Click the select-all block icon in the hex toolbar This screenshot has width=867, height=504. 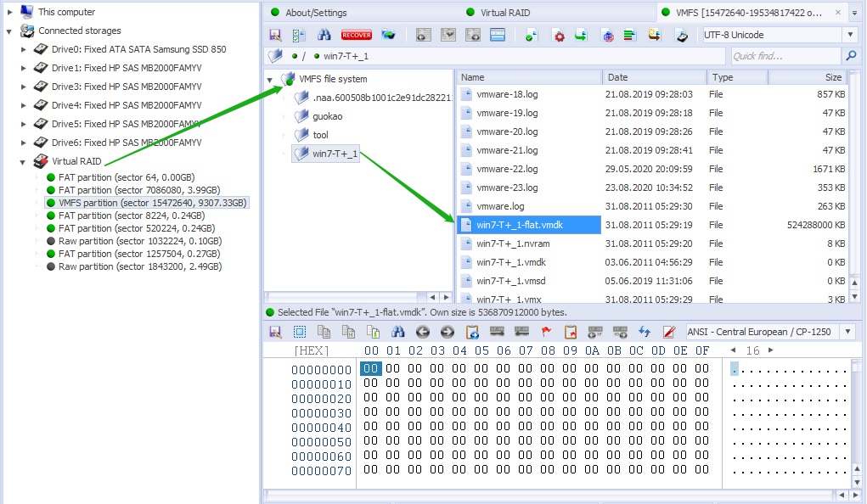click(x=300, y=332)
